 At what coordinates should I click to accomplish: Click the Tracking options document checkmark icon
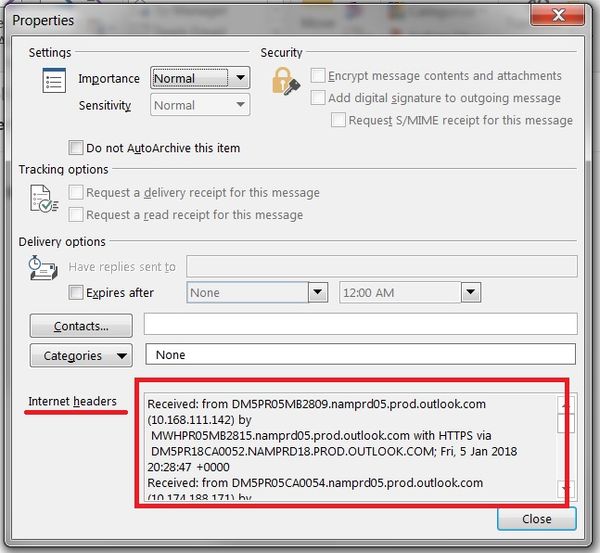(x=44, y=199)
